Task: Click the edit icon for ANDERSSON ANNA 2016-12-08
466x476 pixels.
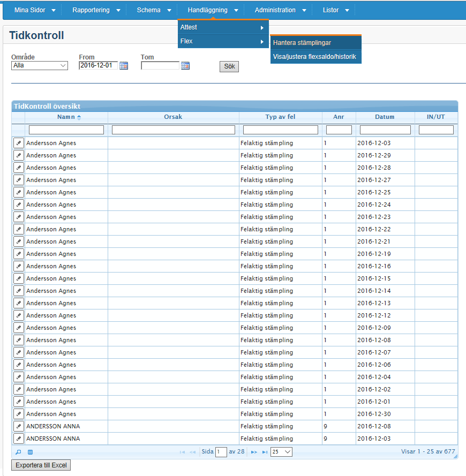Action: tap(19, 426)
